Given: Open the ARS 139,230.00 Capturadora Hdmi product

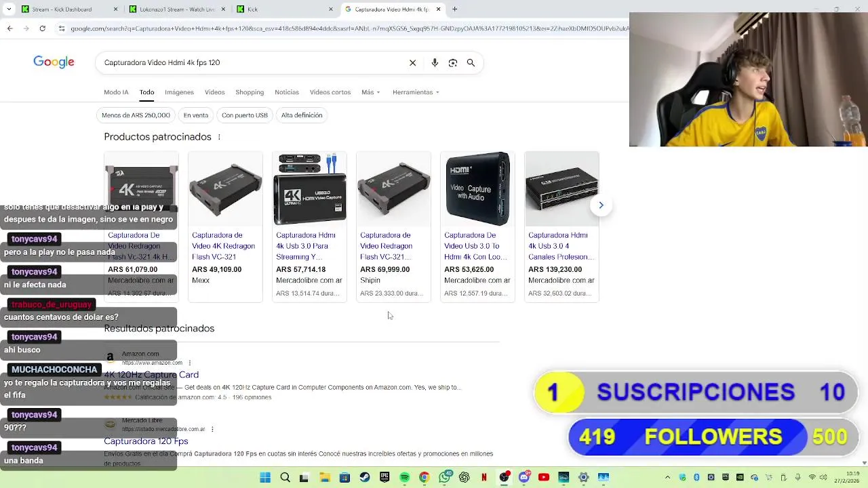Looking at the screenshot, I should coord(561,227).
